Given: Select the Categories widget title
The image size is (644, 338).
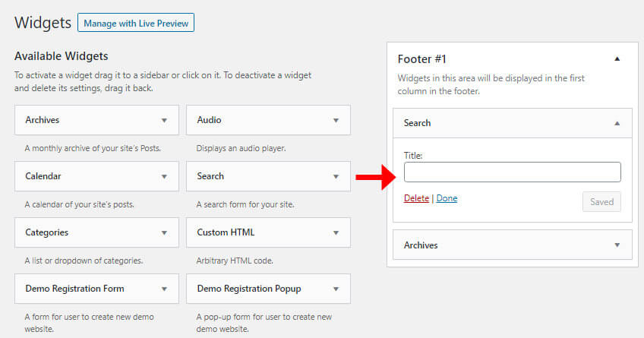Looking at the screenshot, I should point(46,232).
